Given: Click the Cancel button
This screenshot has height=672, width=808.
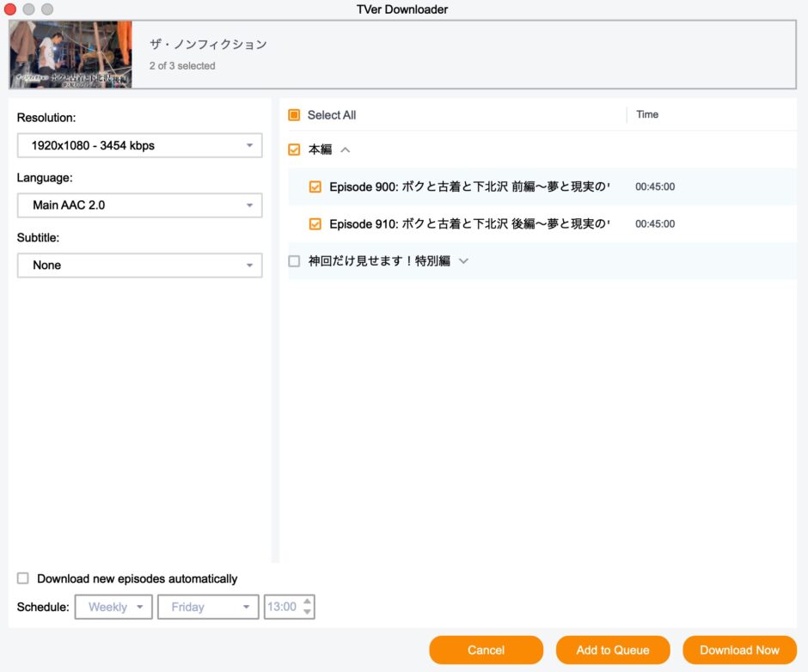Looking at the screenshot, I should pos(486,650).
